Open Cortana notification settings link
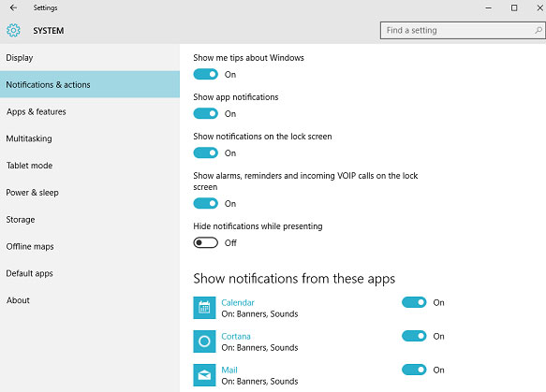 click(236, 337)
